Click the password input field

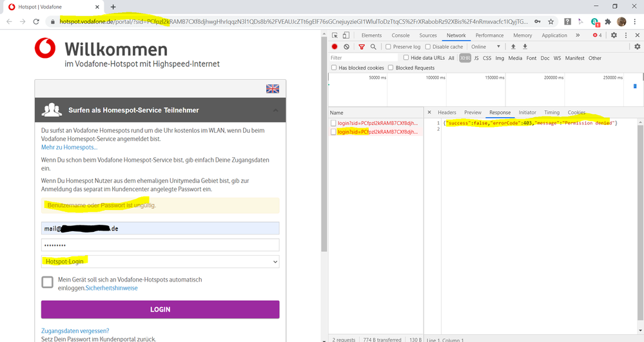[x=160, y=245]
